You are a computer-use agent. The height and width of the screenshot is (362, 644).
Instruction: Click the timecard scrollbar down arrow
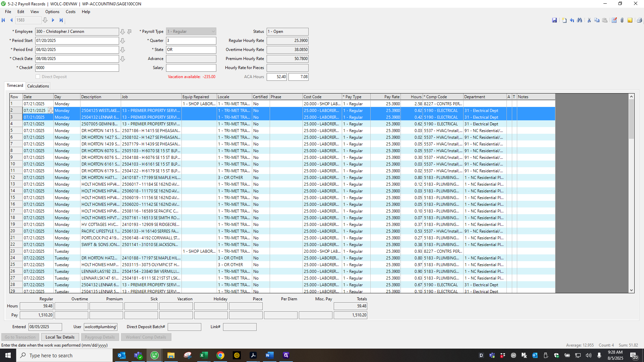coord(632,290)
